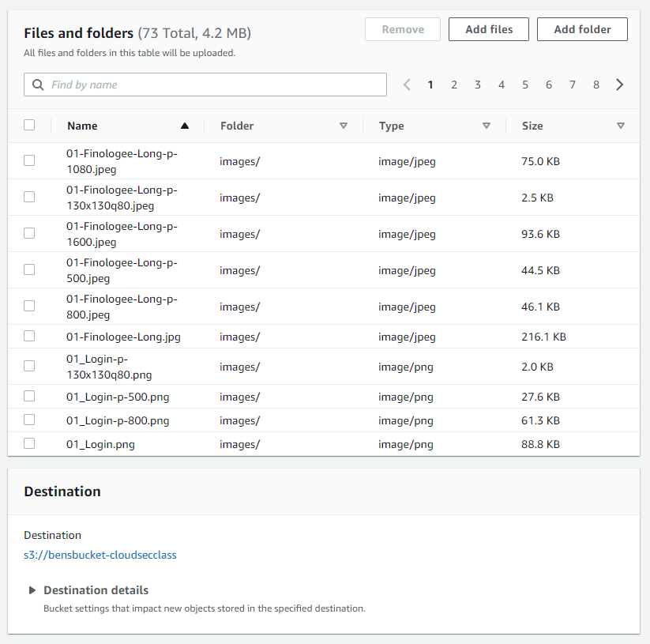Image resolution: width=650 pixels, height=644 pixels.
Task: Click size value 216.1 KB
Action: (x=543, y=337)
